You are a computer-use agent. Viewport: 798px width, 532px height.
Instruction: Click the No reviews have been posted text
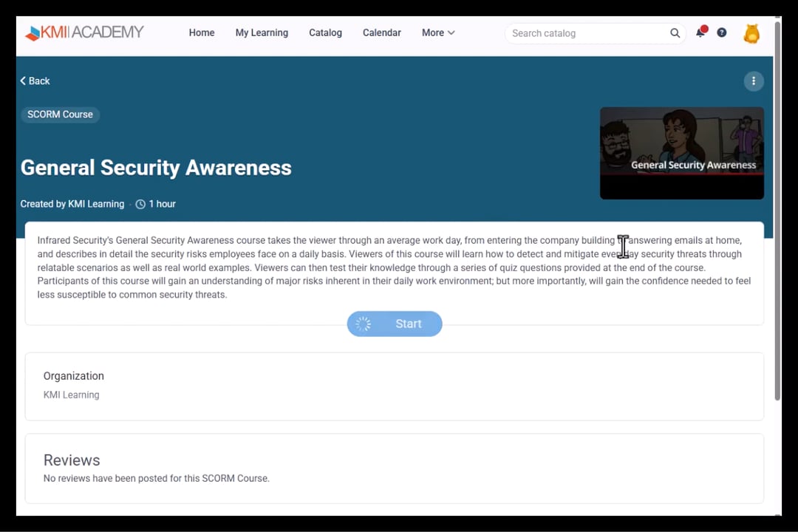(156, 479)
